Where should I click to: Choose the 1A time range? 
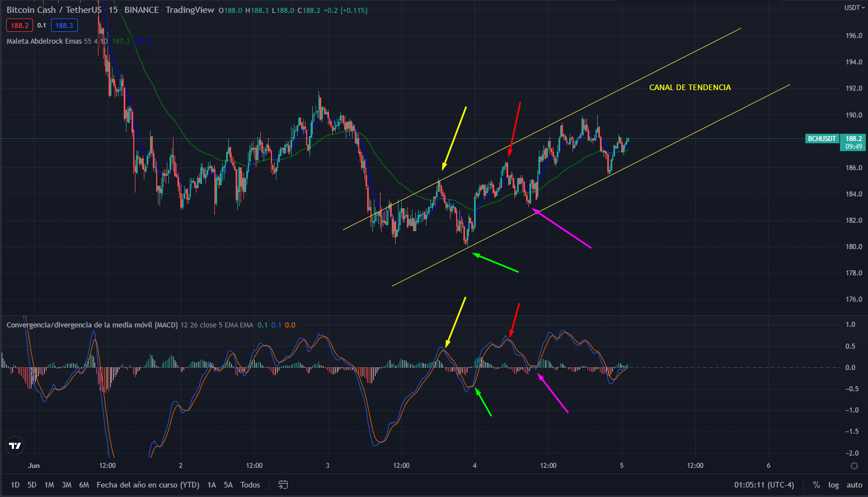[212, 485]
